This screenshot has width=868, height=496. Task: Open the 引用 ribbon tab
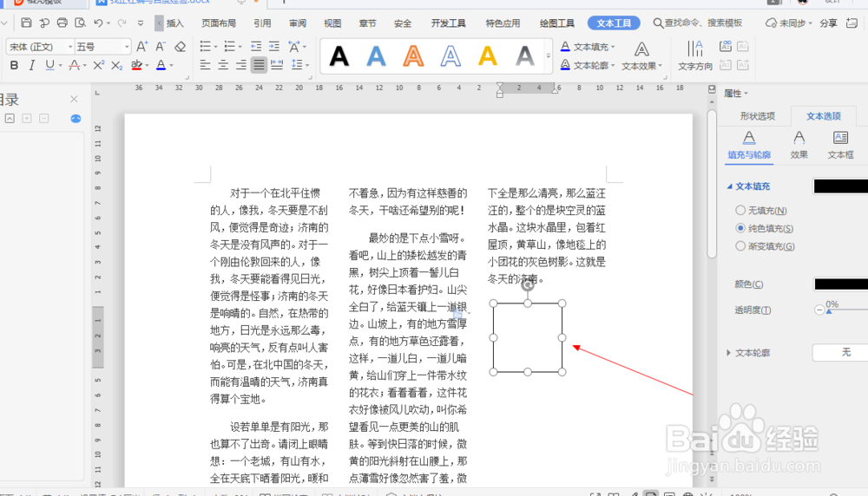262,23
